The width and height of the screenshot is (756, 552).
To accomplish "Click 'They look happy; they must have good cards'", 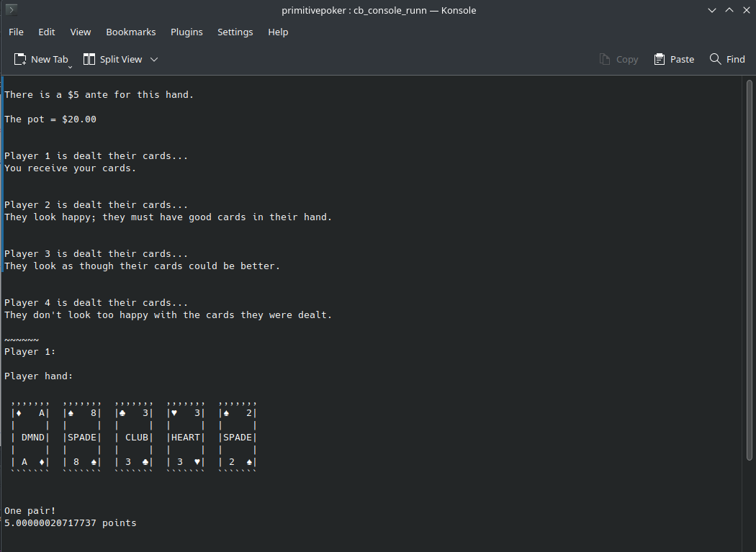I will [125, 217].
